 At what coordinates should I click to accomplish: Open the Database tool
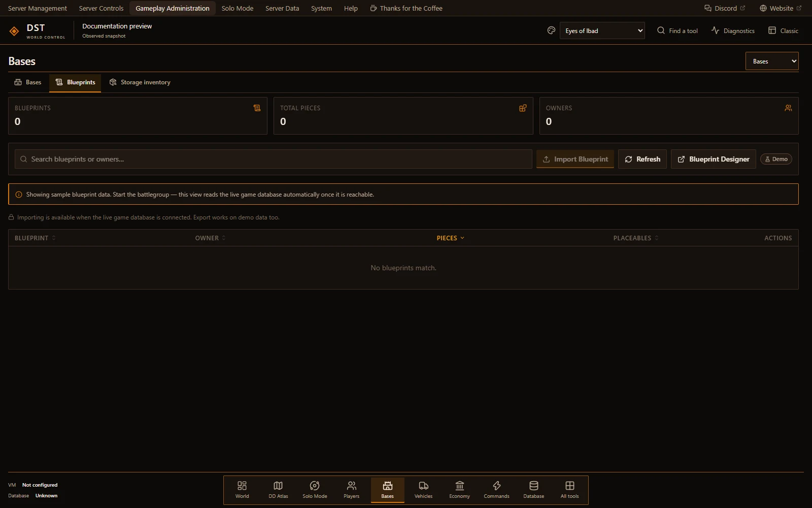[533, 490]
